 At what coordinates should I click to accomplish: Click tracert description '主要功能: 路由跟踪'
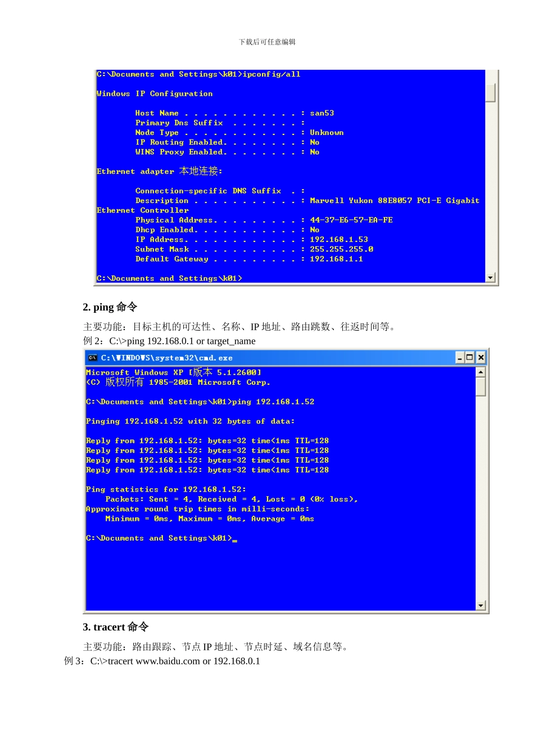tap(217, 647)
